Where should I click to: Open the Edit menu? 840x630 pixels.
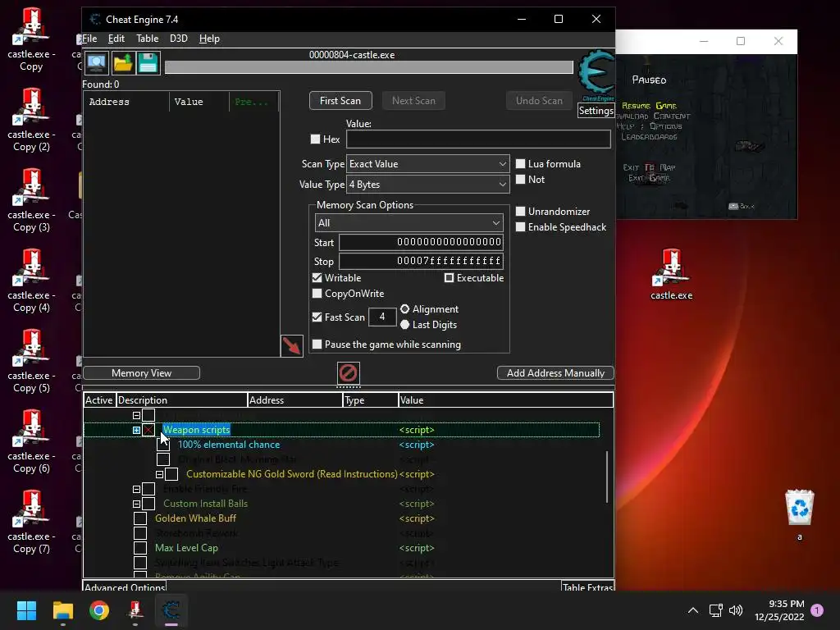(116, 39)
